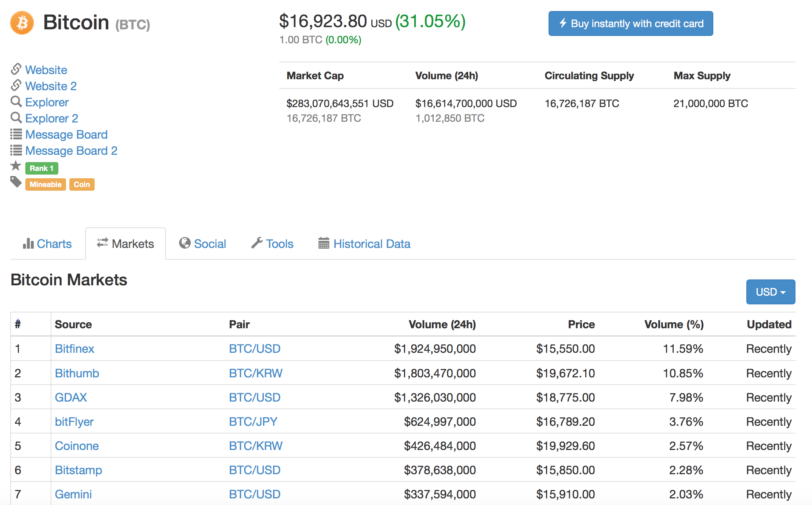Open the Social tab
Screen dimensions: 812x505
point(203,244)
